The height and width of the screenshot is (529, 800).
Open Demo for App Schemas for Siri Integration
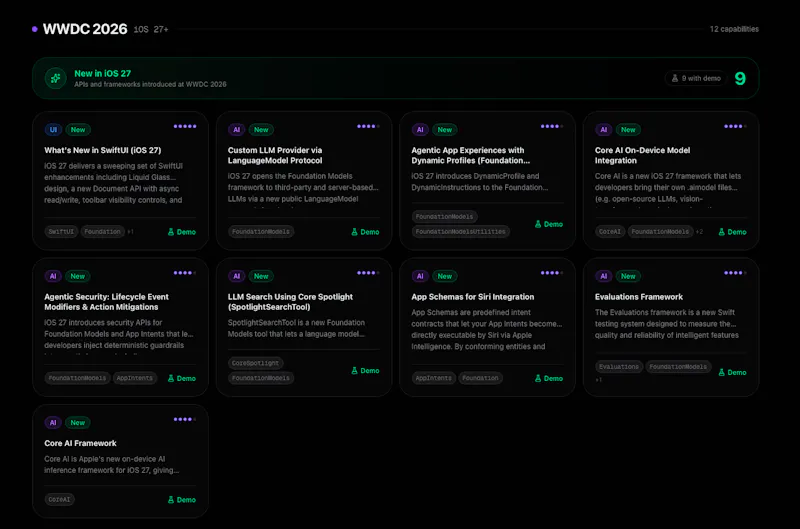(x=549, y=378)
